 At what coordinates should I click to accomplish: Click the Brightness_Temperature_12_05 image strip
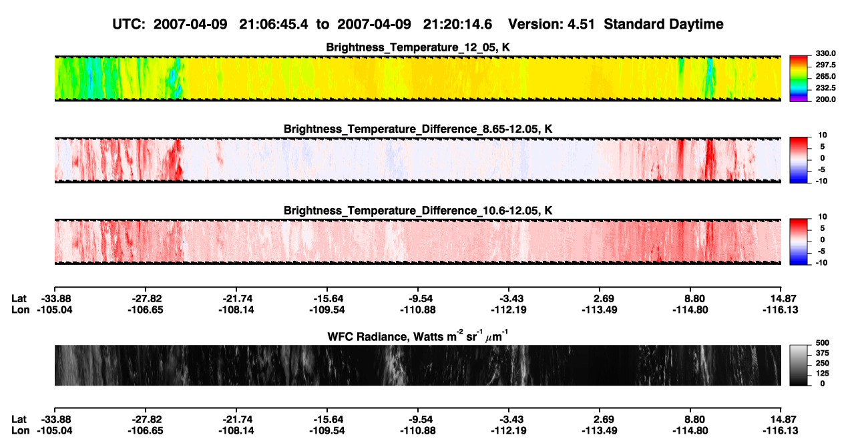coord(418,78)
